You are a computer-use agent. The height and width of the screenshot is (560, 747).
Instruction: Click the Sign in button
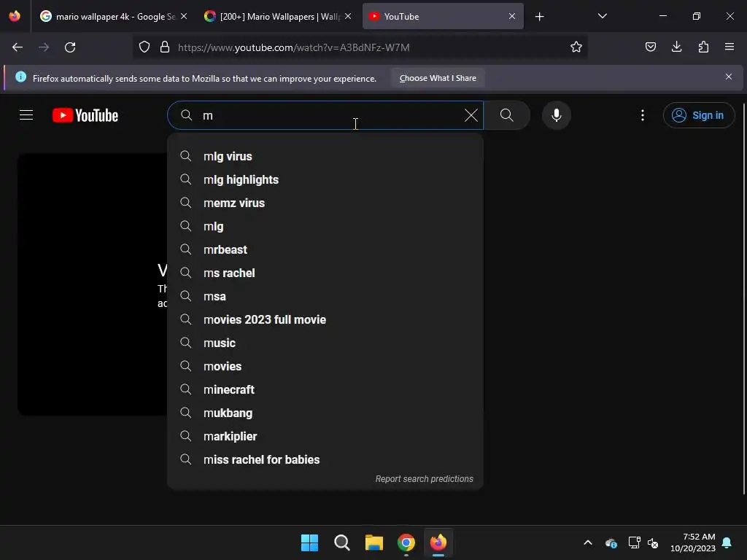(698, 115)
